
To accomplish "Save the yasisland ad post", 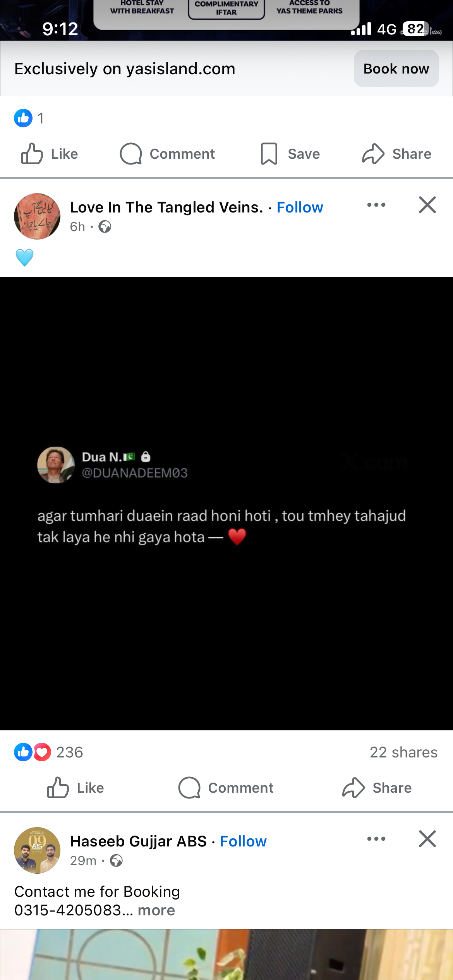I will pyautogui.click(x=290, y=154).
